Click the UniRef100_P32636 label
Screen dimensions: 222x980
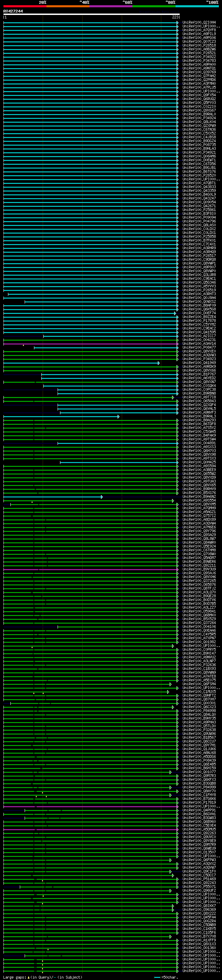(199, 665)
